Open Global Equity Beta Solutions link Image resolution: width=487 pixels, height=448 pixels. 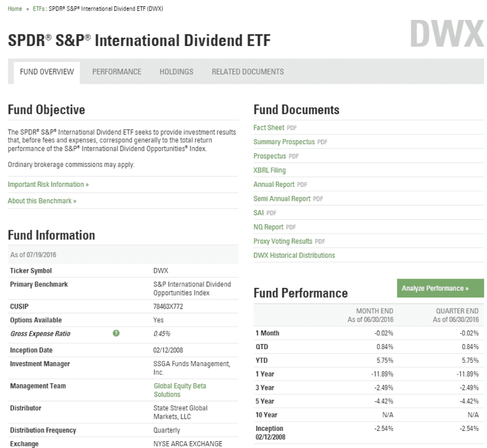pyautogui.click(x=180, y=390)
